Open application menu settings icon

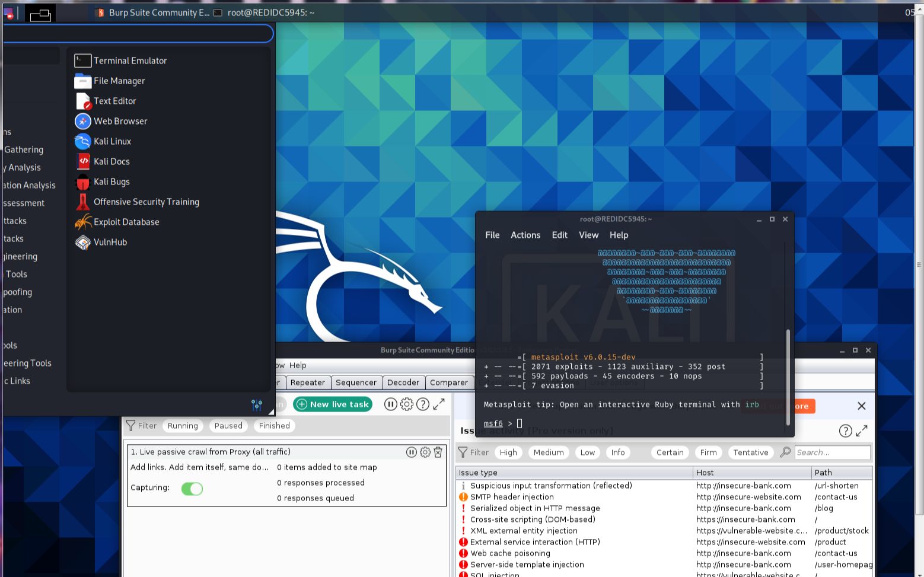257,405
